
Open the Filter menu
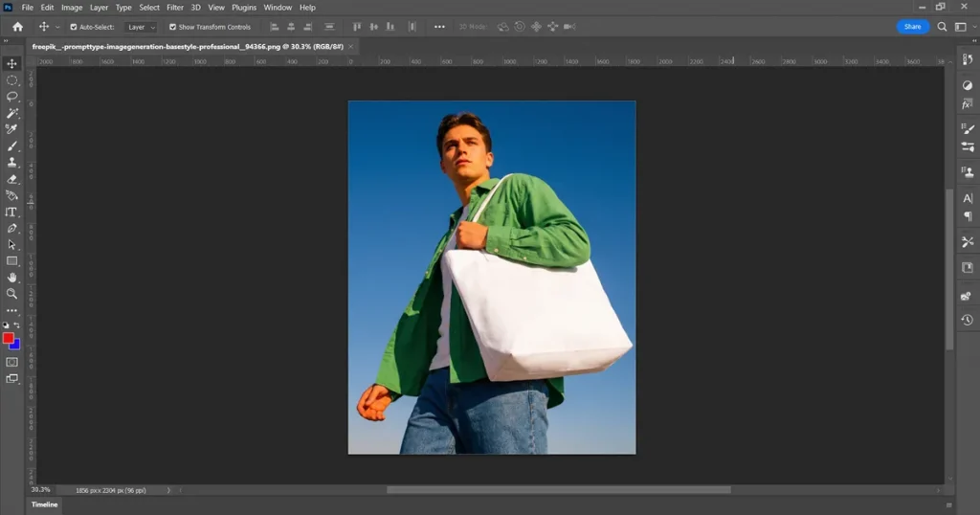(x=175, y=8)
